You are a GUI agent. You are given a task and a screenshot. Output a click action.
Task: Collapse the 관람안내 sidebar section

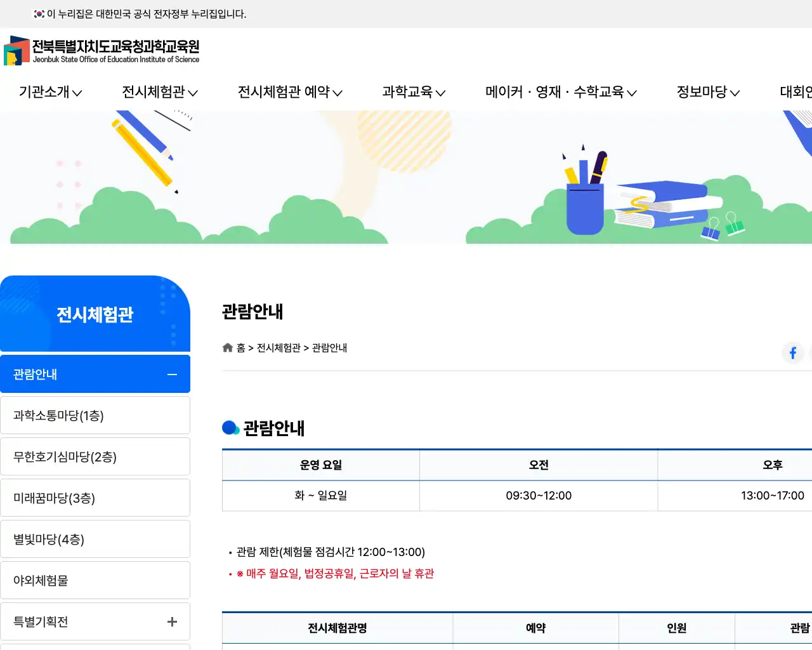[171, 375]
